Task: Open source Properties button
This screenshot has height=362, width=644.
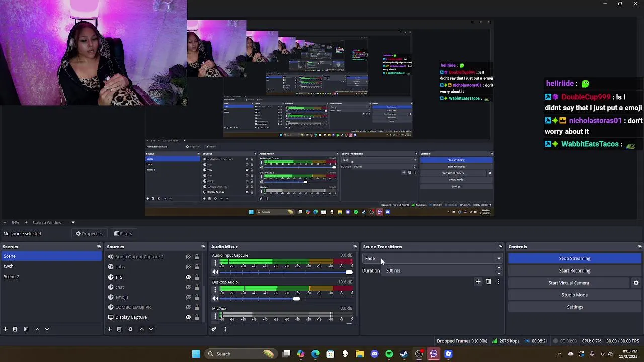Action: point(89,234)
